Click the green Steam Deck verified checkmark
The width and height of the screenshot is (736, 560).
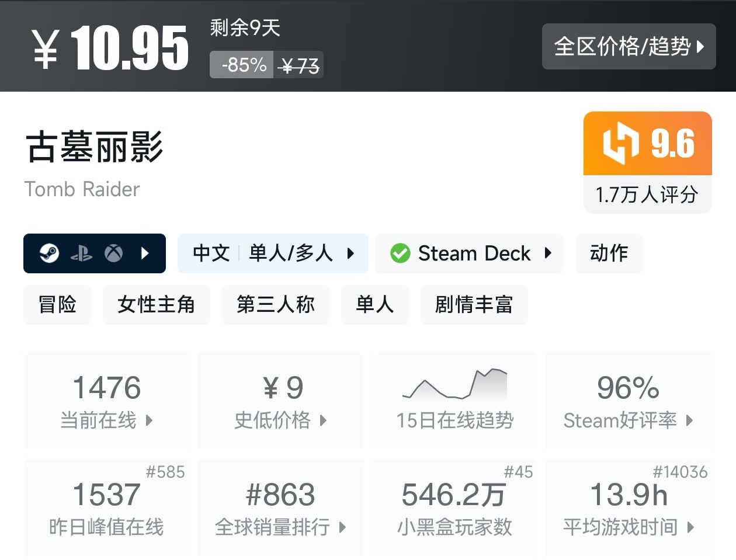pyautogui.click(x=400, y=253)
